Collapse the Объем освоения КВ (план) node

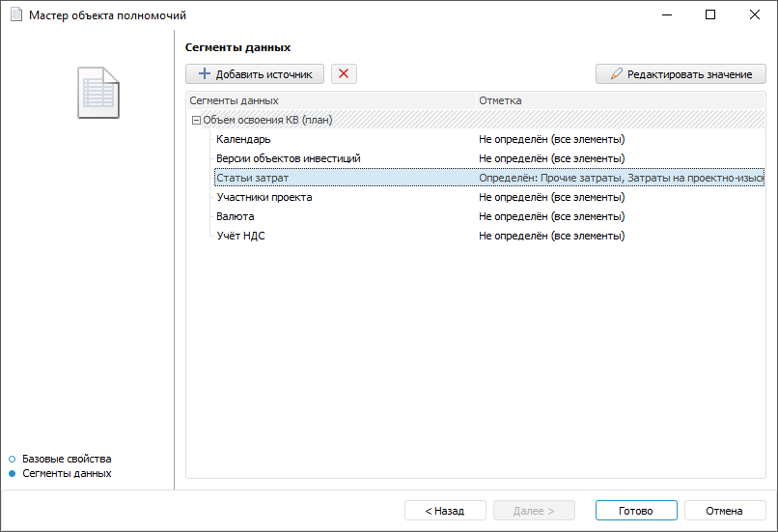point(196,121)
